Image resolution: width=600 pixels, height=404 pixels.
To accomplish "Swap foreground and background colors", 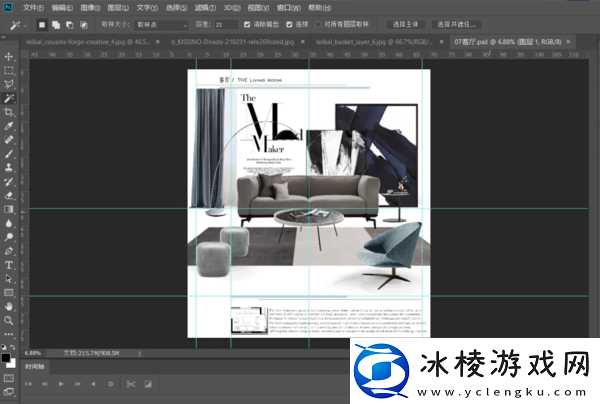I will tap(13, 347).
